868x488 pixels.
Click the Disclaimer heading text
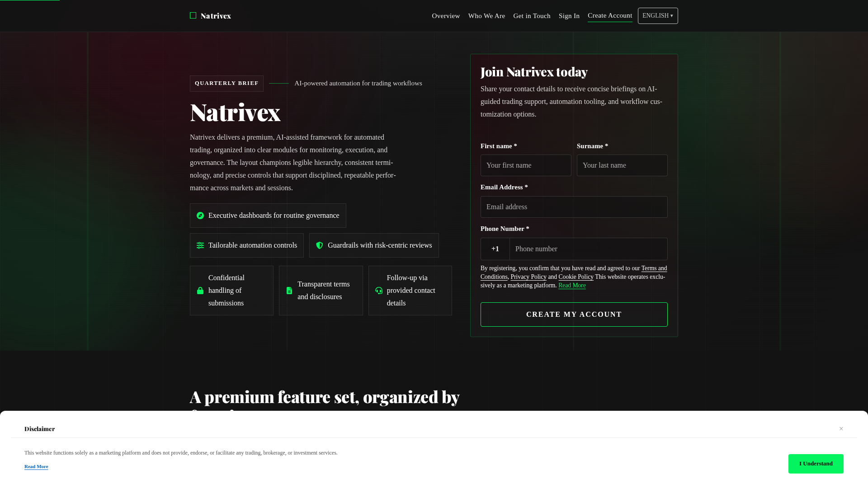pyautogui.click(x=40, y=429)
